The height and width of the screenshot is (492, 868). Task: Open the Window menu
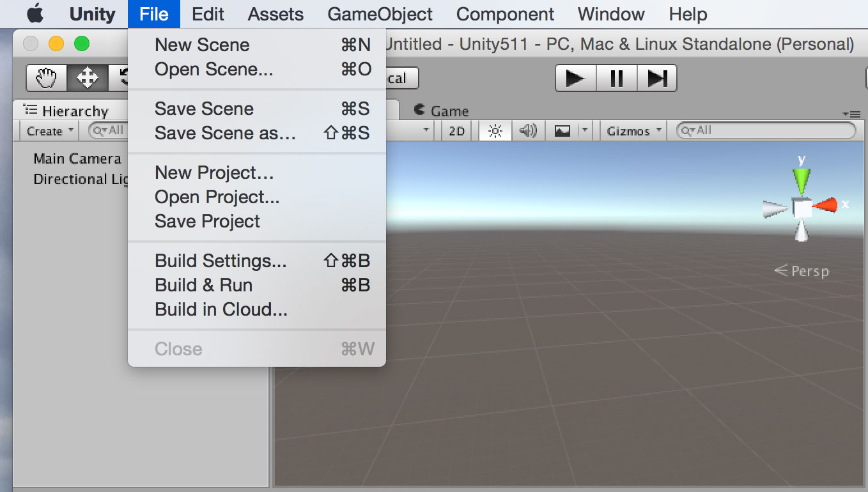coord(611,14)
